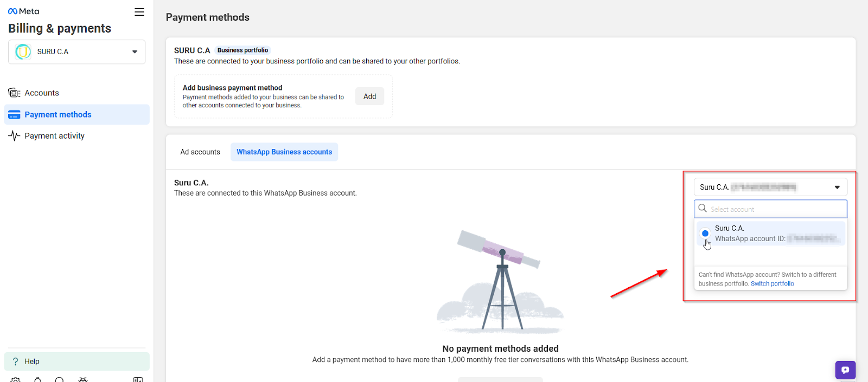Screen dimensions: 868x382
Task: Toggle the hamburger navigation menu
Action: (139, 12)
